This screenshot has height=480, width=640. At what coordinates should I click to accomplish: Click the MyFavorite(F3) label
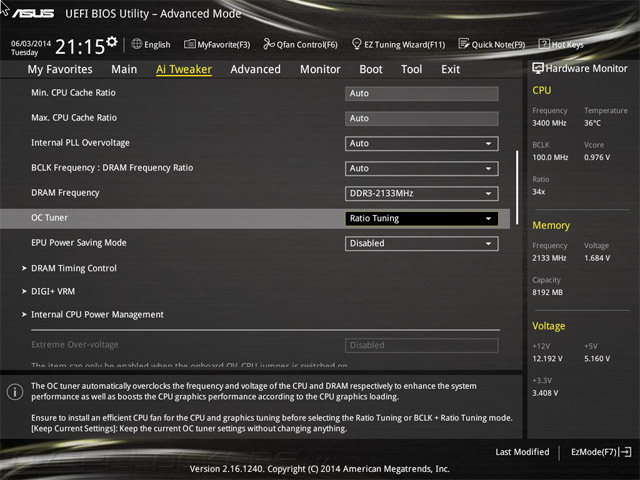coord(224,44)
